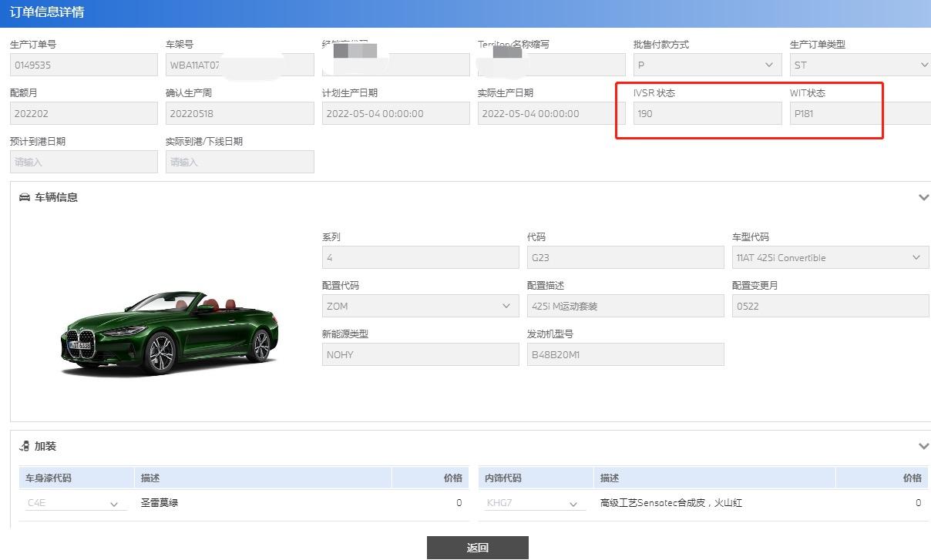Click the 订单信息详情 title
Screen dimensions: 931x560
[47, 12]
